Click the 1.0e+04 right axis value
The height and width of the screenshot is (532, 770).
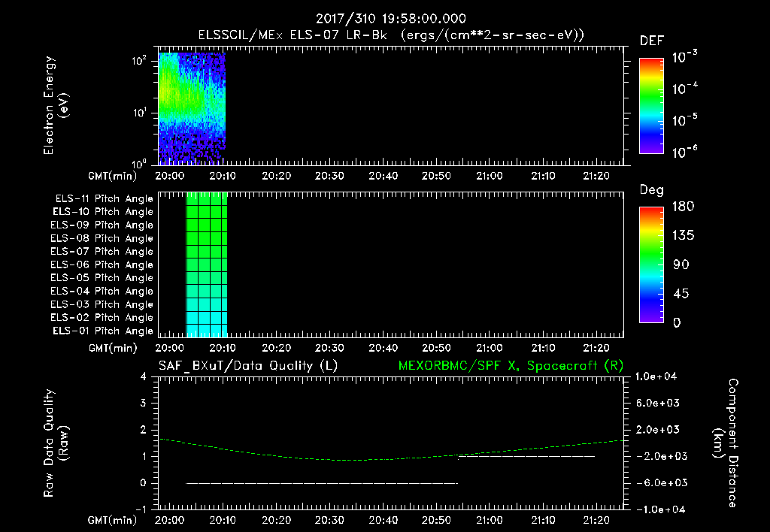(x=656, y=377)
